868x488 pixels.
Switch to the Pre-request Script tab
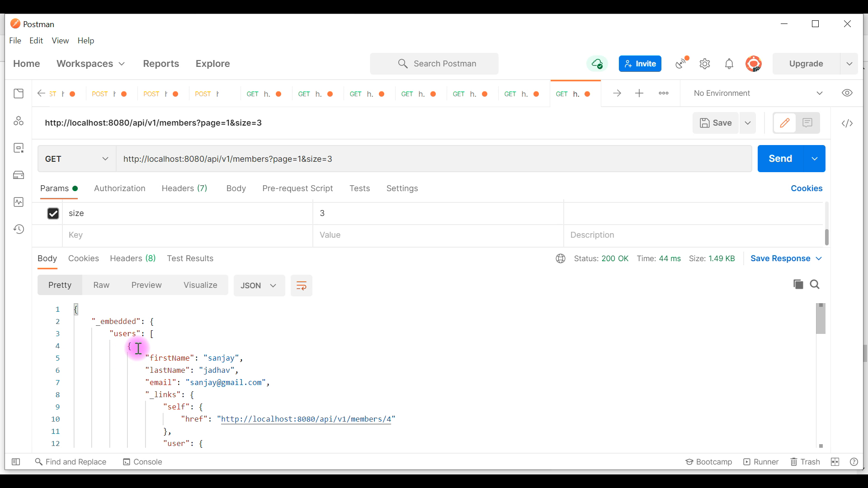(297, 188)
